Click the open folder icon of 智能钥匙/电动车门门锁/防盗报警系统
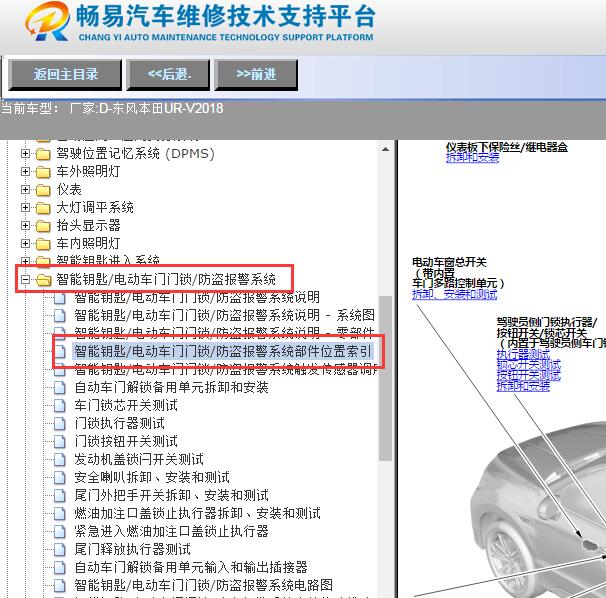The image size is (606, 598). pos(43,280)
